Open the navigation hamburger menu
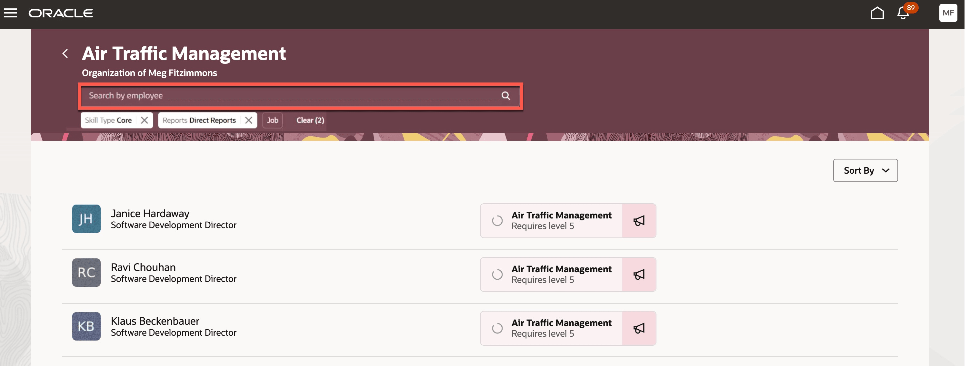The width and height of the screenshot is (980, 366). pos(11,13)
